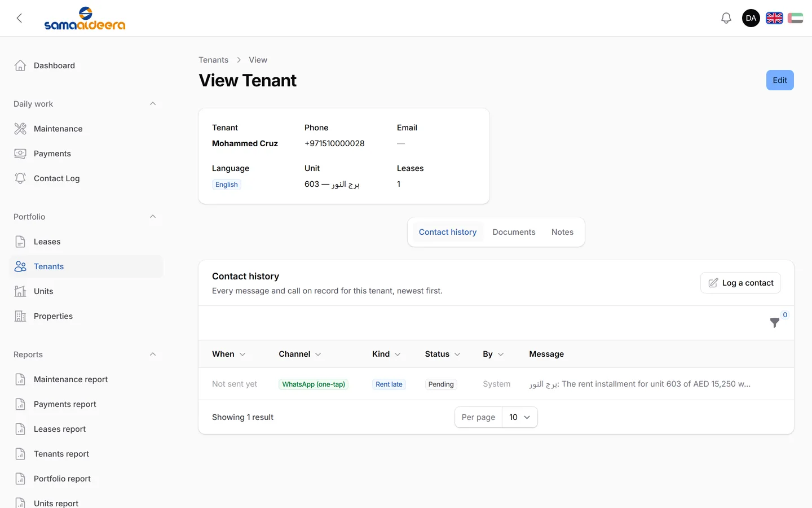This screenshot has width=812, height=508.
Task: Click the English language badge
Action: point(227,185)
